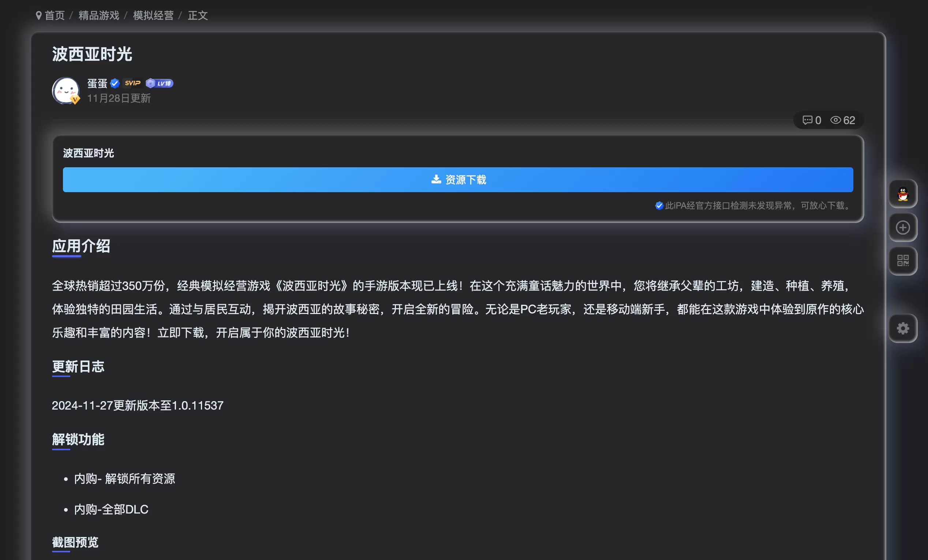The image size is (928, 560).
Task: Click the eye views count icon
Action: pyautogui.click(x=835, y=120)
